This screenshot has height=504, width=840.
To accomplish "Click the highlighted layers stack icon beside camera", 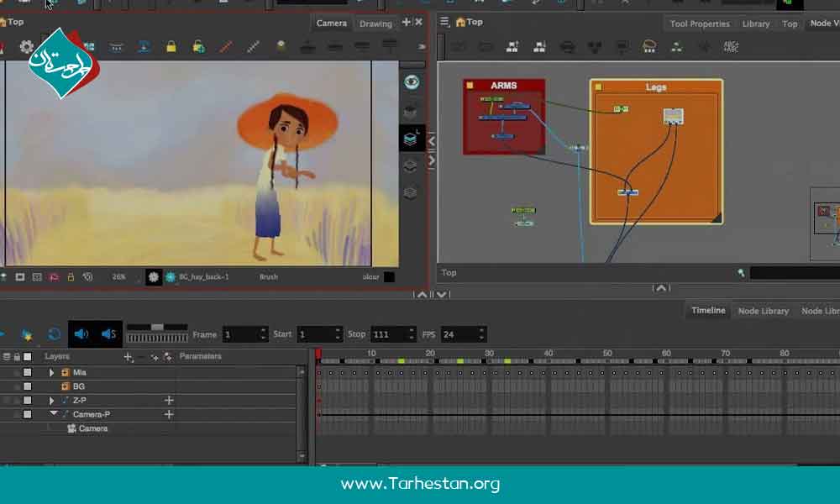I will tap(411, 139).
